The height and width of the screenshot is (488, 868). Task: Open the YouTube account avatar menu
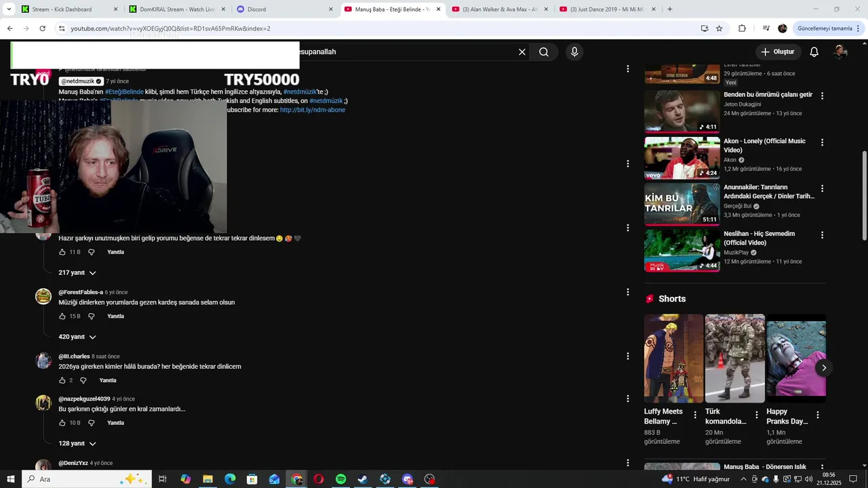pyautogui.click(x=840, y=52)
